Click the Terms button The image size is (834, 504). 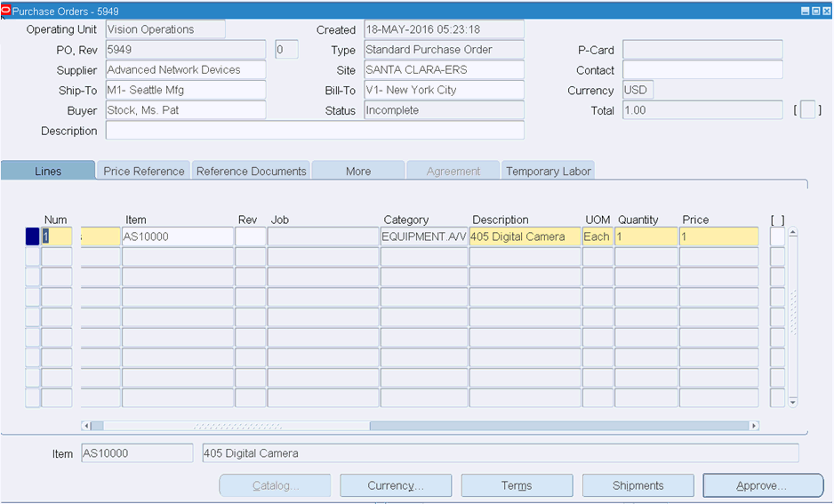517,485
